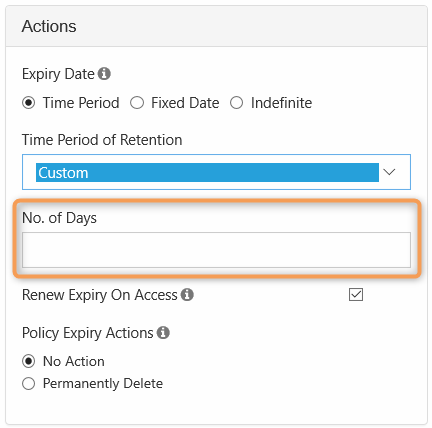Focus the No. of Days input field

click(x=216, y=250)
